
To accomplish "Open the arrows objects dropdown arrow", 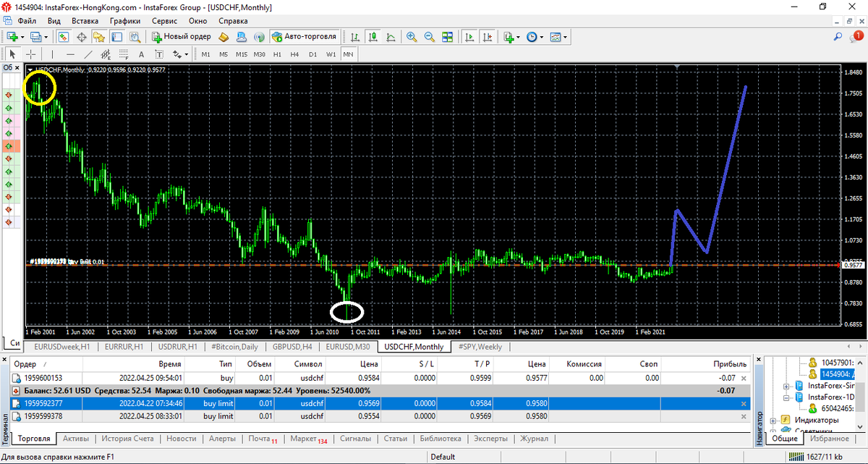I will pyautogui.click(x=186, y=54).
